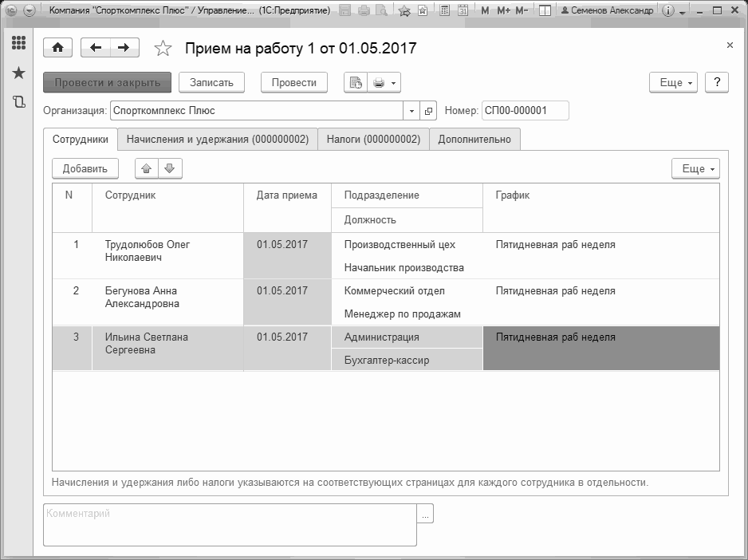Viewport: 748px width, 560px height.
Task: Click user name Семенов Александр
Action: click(607, 10)
